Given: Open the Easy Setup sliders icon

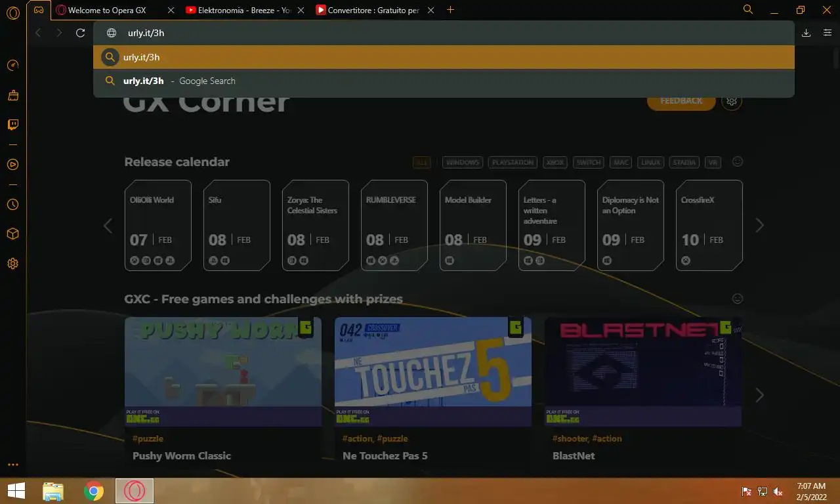Looking at the screenshot, I should (x=827, y=33).
